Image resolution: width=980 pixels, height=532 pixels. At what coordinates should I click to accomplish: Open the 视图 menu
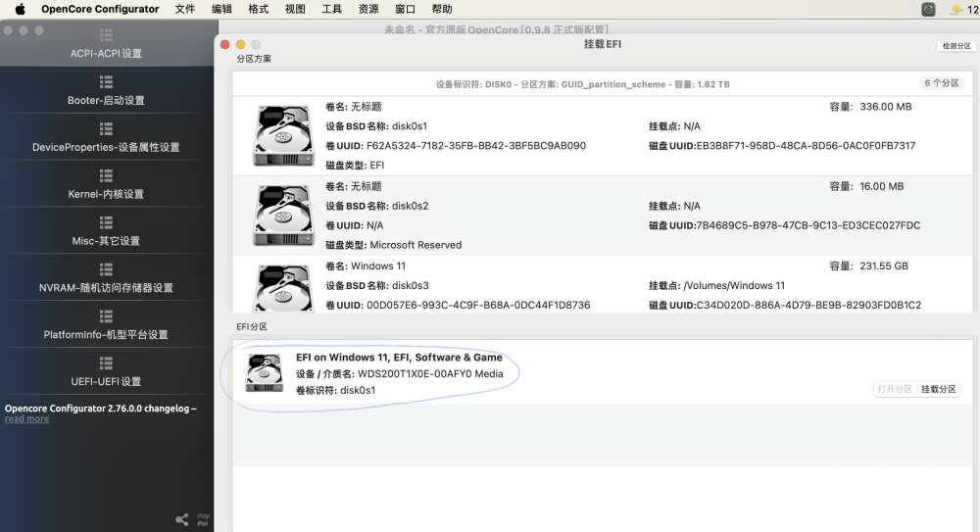(x=295, y=9)
